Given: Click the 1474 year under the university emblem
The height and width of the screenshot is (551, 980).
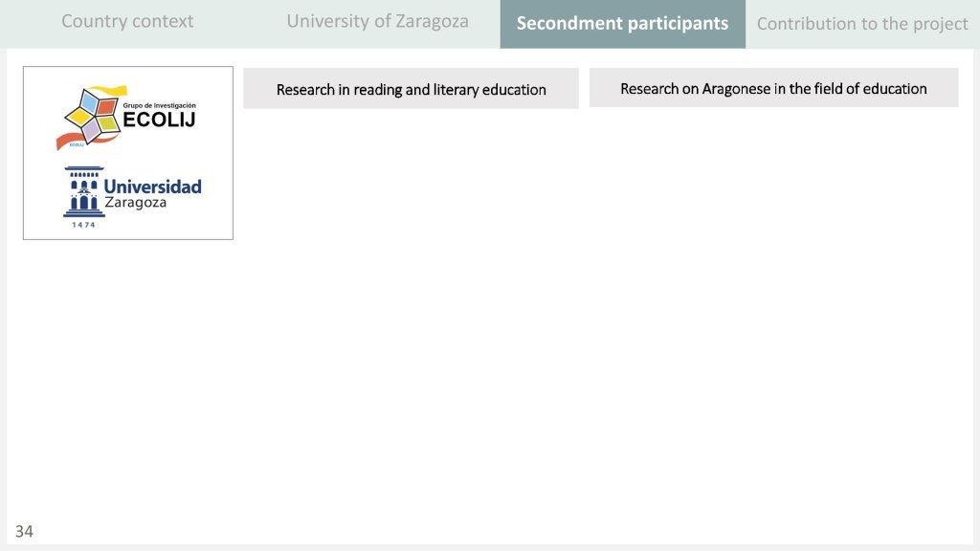Looking at the screenshot, I should click(84, 225).
